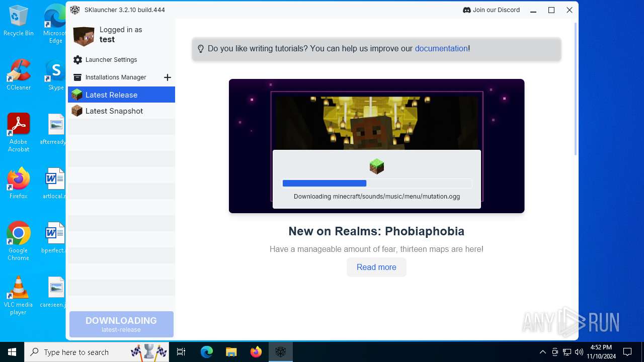644x362 pixels.
Task: Launch Google Chrome from desktop
Action: pos(19,241)
